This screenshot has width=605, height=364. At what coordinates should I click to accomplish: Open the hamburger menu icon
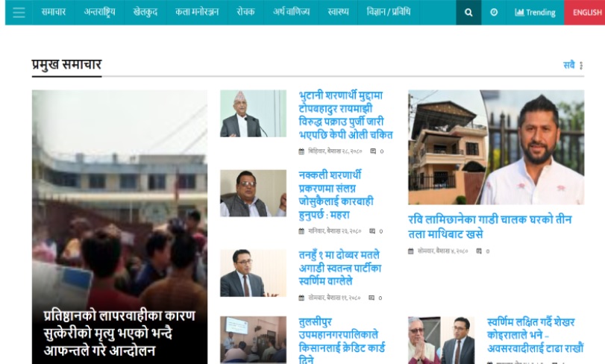tap(19, 13)
